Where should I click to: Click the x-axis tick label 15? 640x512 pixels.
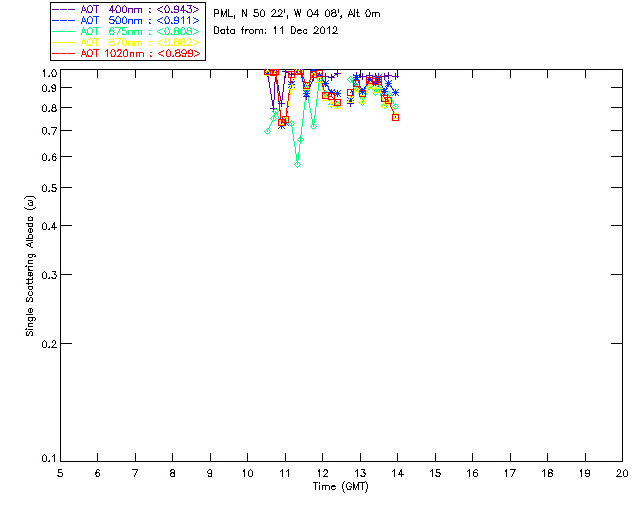[435, 473]
